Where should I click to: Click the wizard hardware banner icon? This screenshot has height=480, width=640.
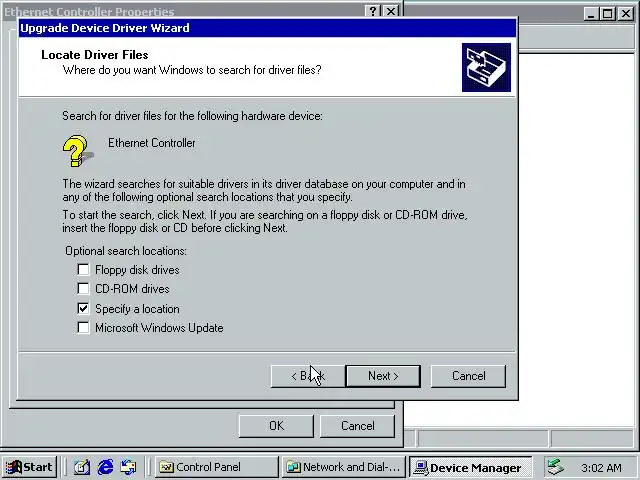(486, 67)
